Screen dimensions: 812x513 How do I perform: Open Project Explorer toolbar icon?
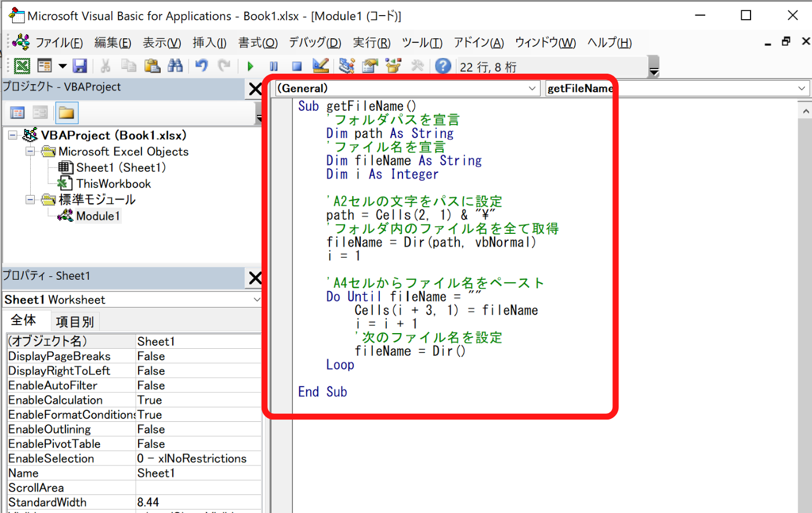(x=347, y=66)
